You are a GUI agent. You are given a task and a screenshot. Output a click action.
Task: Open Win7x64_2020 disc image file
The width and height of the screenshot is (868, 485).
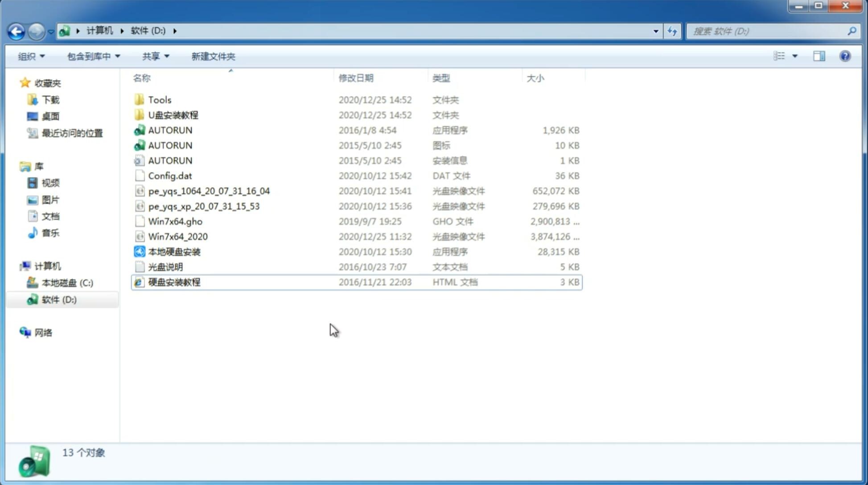(x=177, y=236)
